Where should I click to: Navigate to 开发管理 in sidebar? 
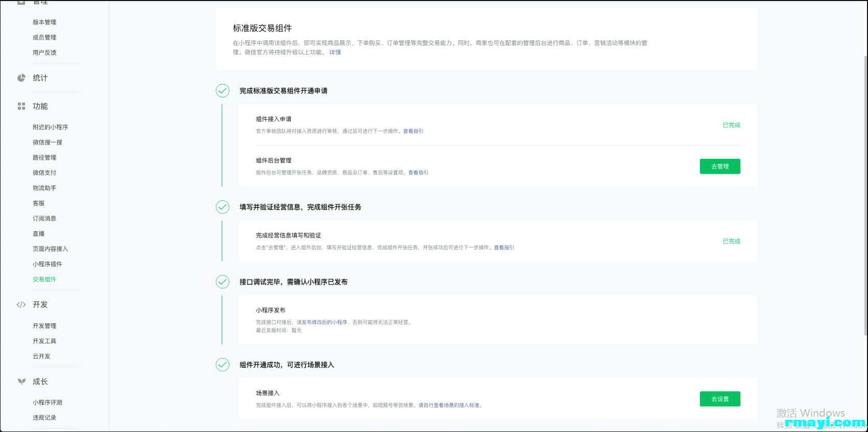[44, 326]
